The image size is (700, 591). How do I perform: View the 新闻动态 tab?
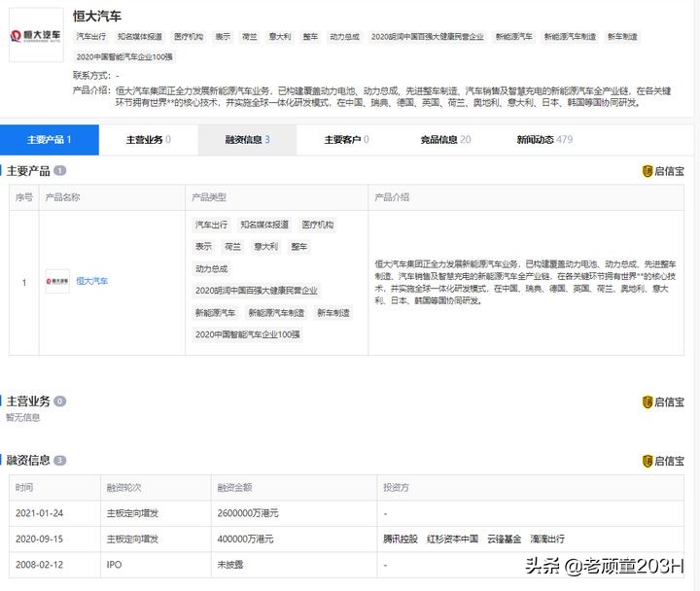(544, 140)
